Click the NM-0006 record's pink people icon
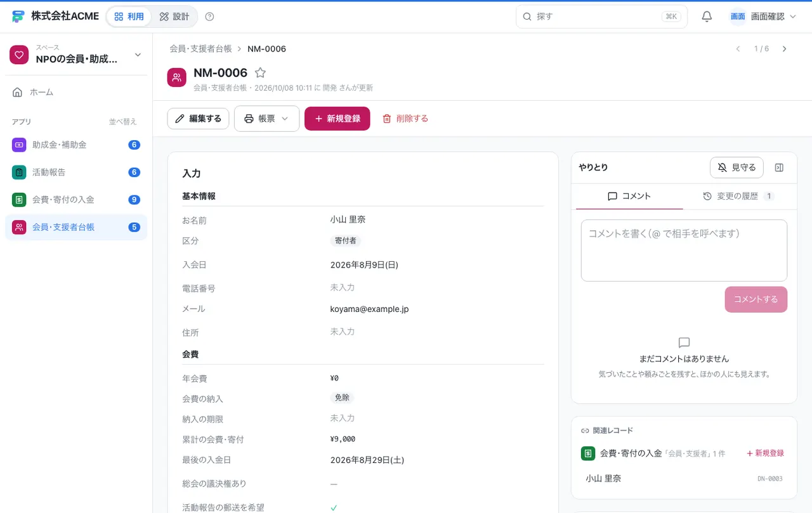812x513 pixels. [177, 77]
